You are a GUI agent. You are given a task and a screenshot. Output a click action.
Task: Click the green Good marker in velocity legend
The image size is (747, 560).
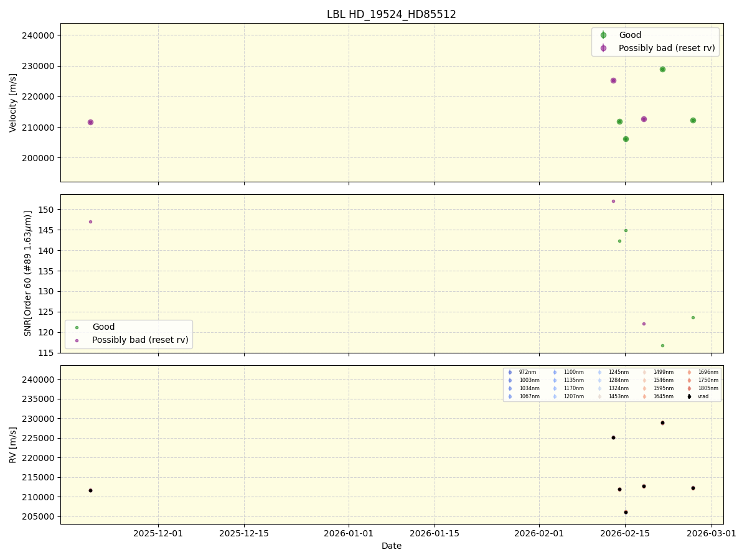603,35
